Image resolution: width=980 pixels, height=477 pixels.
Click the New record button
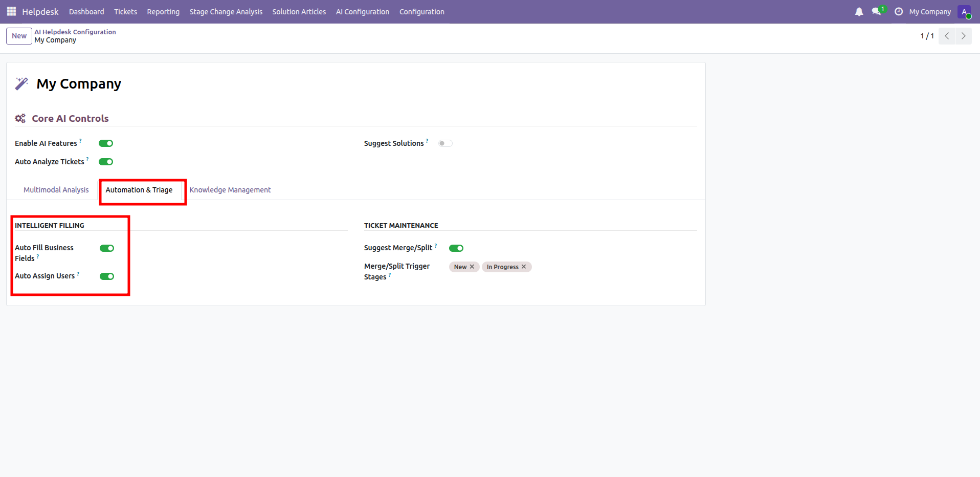click(x=19, y=36)
